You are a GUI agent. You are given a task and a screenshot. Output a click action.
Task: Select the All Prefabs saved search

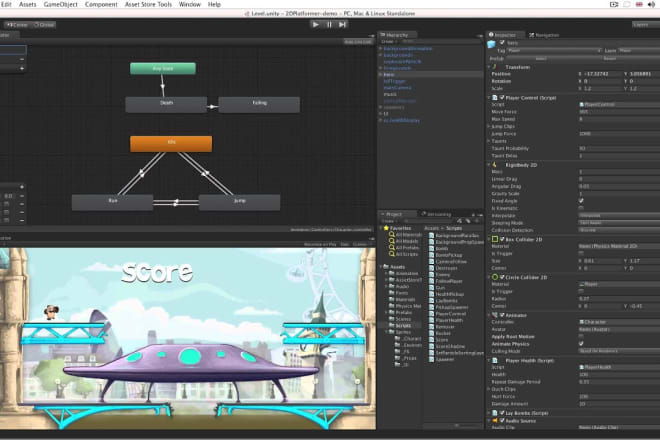point(404,248)
